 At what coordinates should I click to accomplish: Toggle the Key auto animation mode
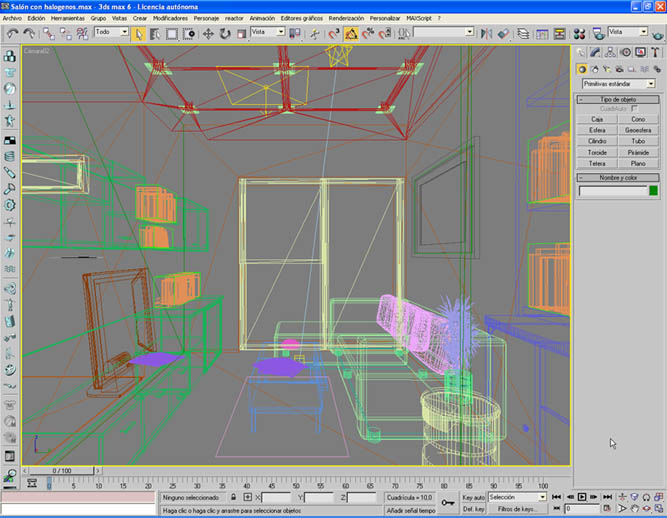tap(473, 497)
